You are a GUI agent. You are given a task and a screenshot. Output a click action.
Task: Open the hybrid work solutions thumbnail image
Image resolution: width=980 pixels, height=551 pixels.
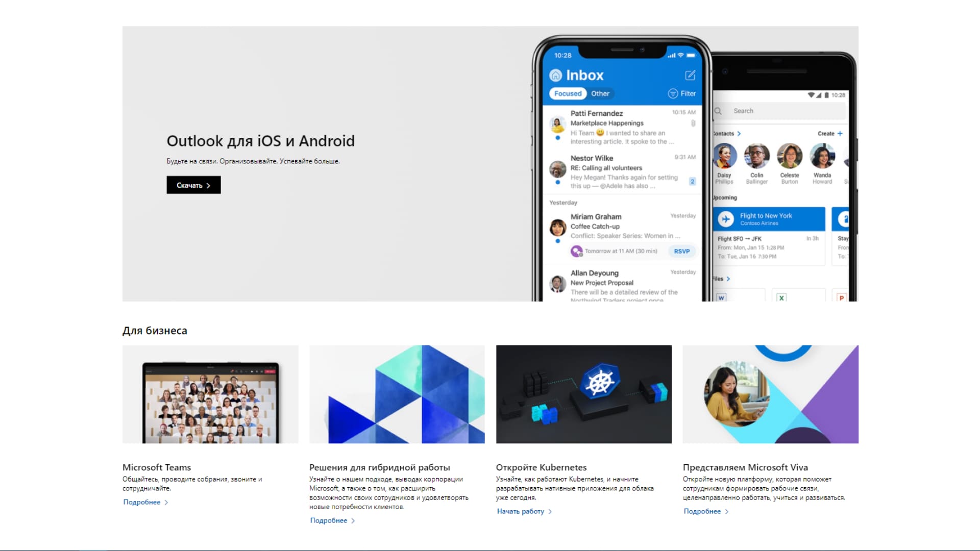(397, 394)
